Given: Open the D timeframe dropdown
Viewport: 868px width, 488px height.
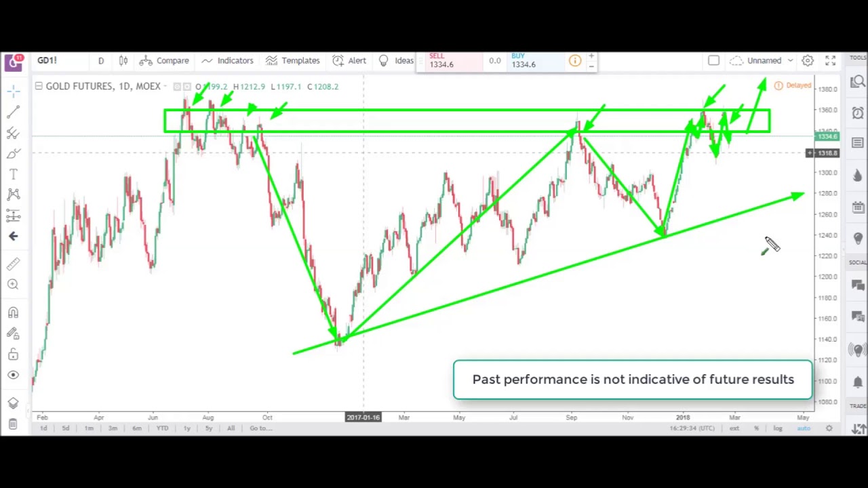Looking at the screenshot, I should (x=100, y=60).
